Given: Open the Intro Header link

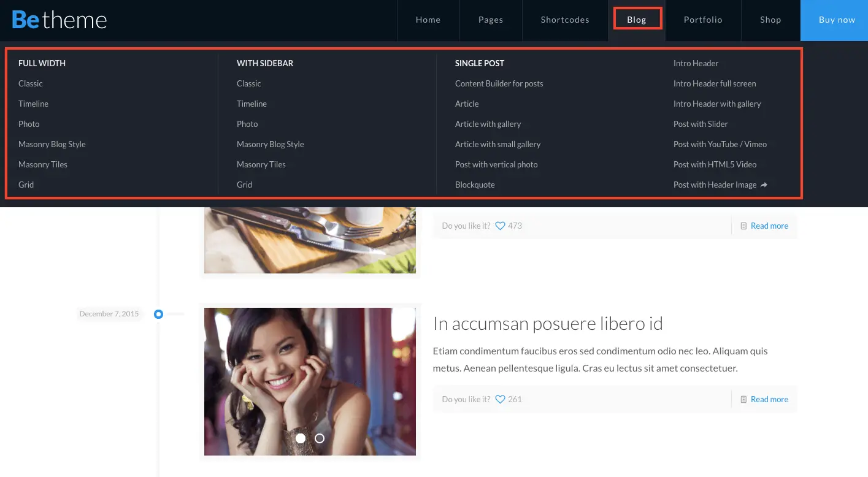Looking at the screenshot, I should [696, 63].
